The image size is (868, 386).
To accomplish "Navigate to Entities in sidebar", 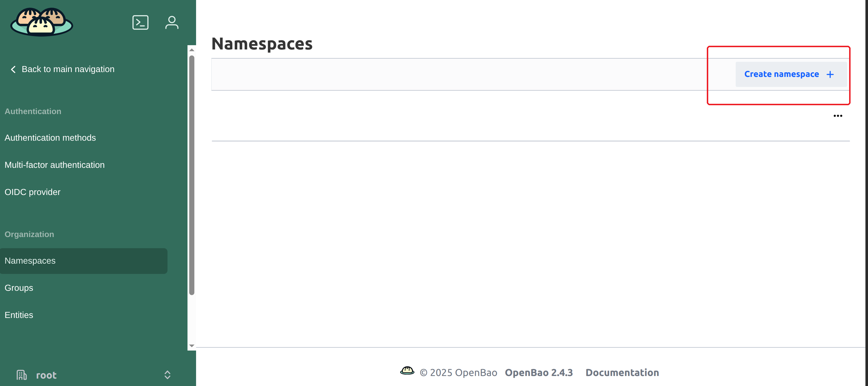I will pos(19,315).
